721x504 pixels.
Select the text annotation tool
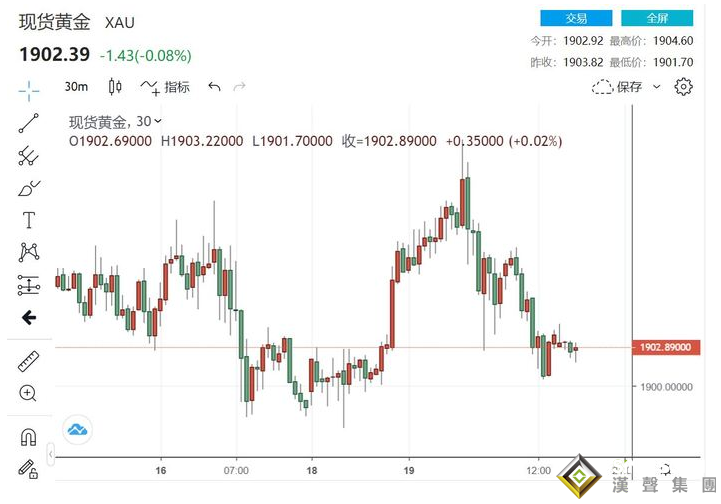point(28,220)
